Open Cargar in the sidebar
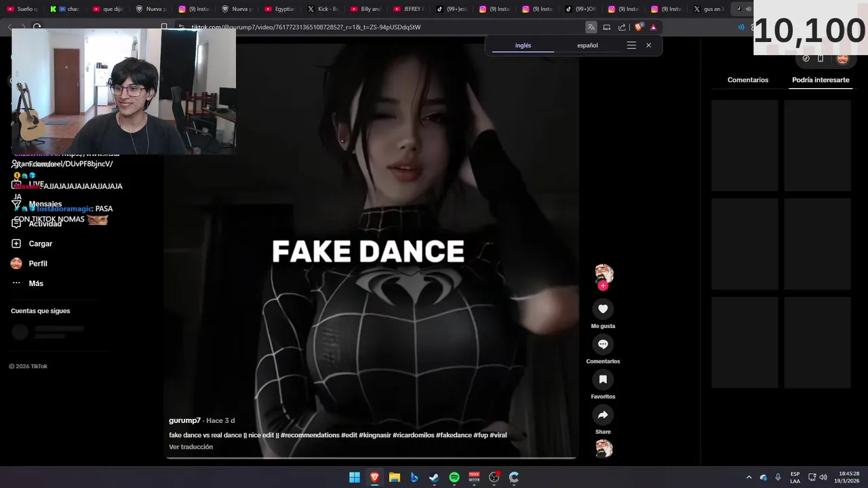This screenshot has height=488, width=868. click(32, 243)
